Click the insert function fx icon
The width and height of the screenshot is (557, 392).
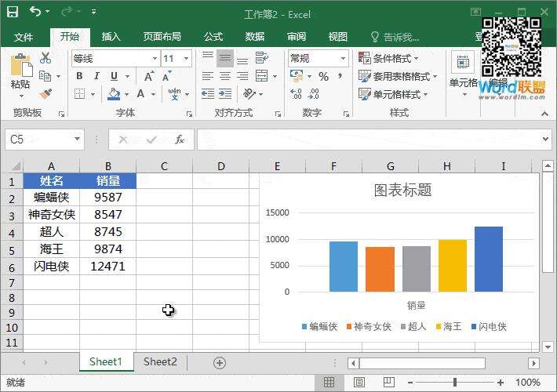(x=180, y=140)
